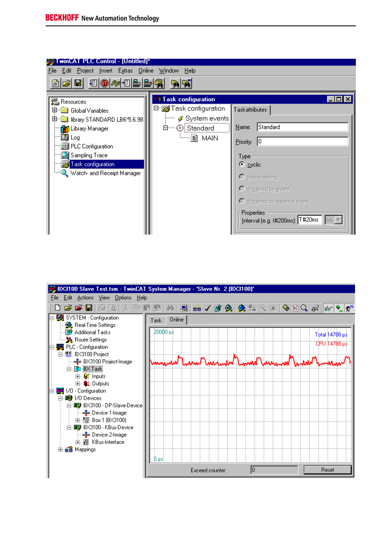Switch to the Task tab
Viewport: 392px width, 555px height.
156,320
